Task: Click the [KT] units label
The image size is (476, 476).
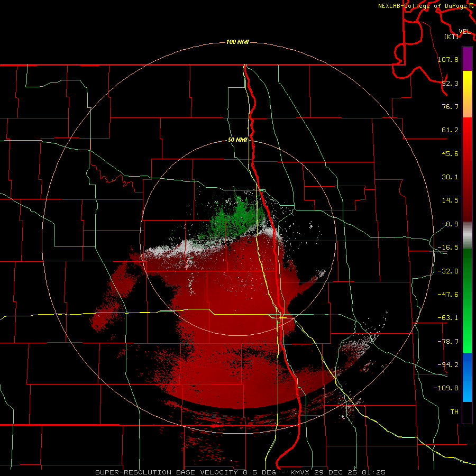Action: click(x=451, y=36)
